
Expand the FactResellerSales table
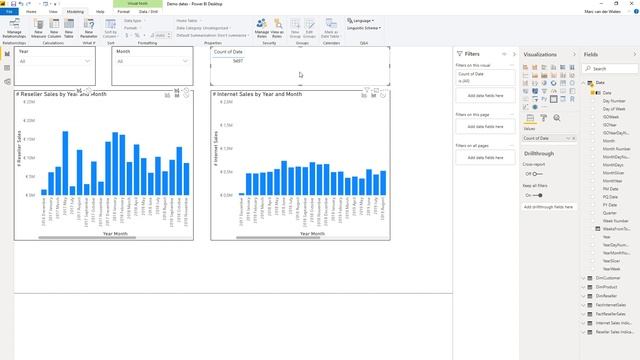(584, 314)
